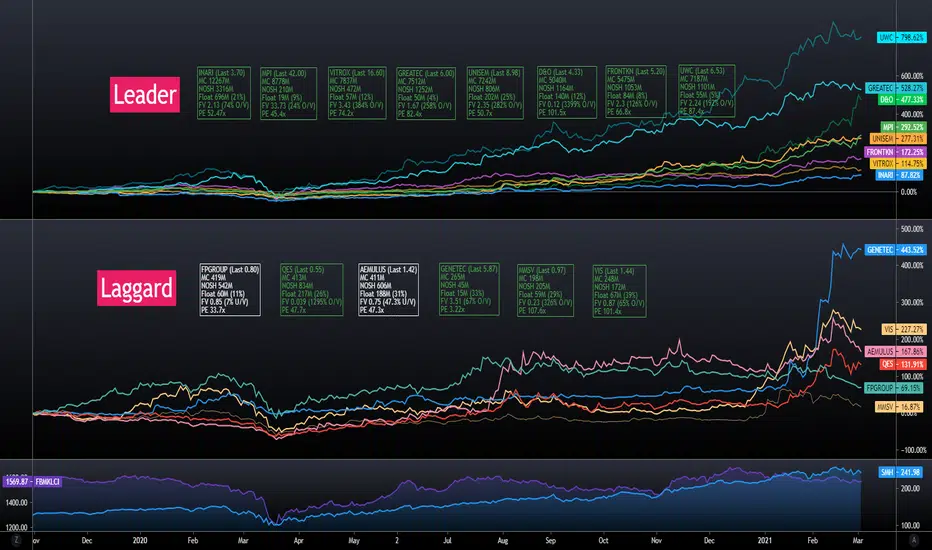Click the pink Leader label
The height and width of the screenshot is (550, 932).
click(x=144, y=94)
